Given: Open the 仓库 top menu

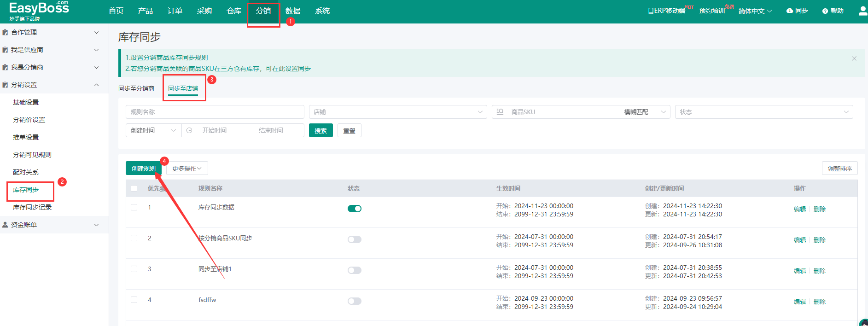Looking at the screenshot, I should tap(234, 11).
